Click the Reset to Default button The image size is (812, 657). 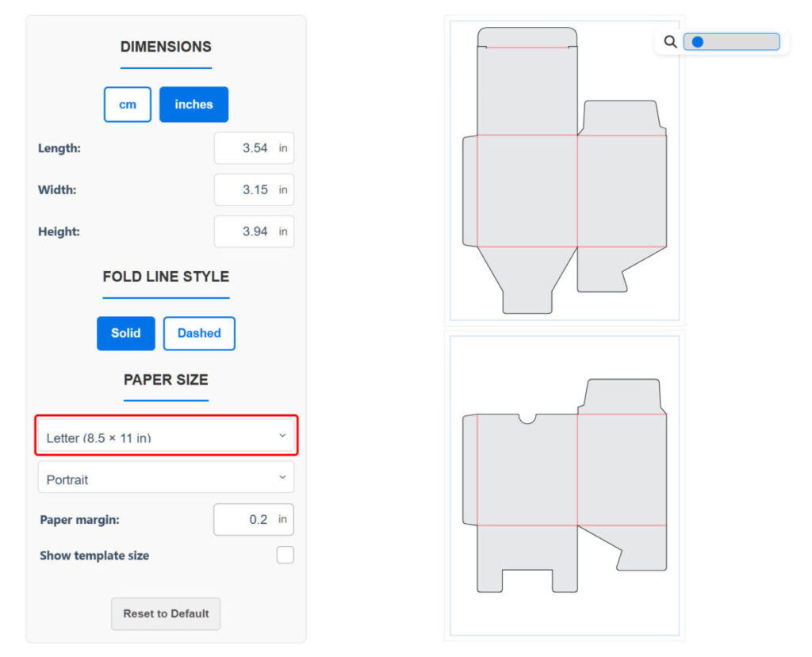[x=166, y=614]
